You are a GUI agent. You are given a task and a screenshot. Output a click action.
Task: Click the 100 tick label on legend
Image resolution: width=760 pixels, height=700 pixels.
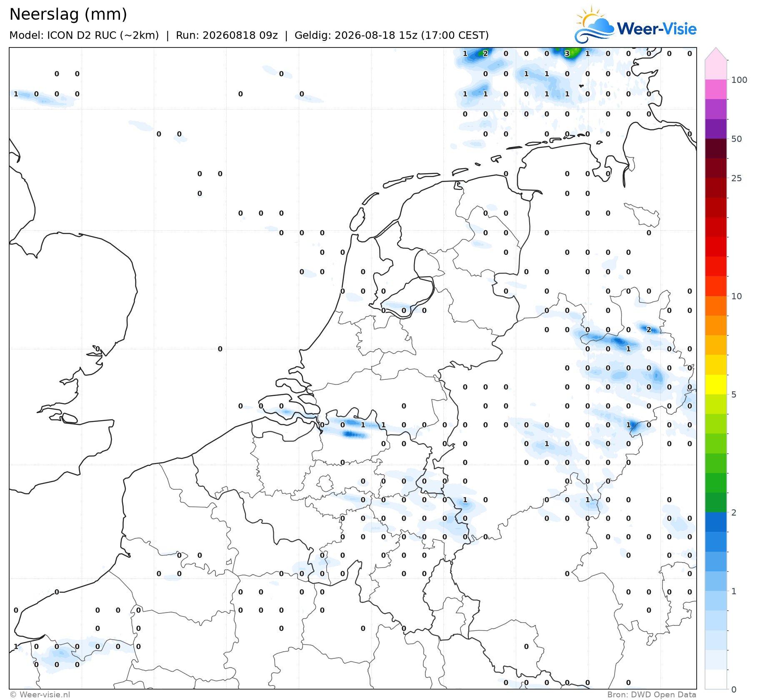click(739, 80)
